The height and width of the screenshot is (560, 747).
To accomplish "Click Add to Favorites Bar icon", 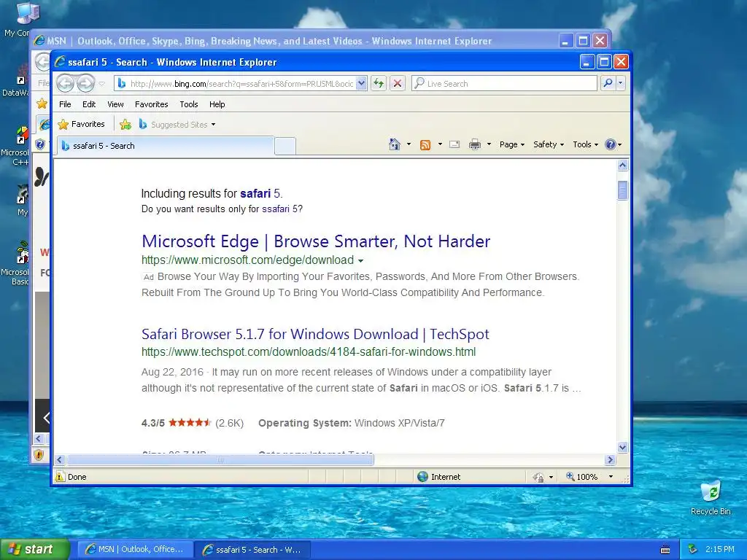I will click(x=125, y=125).
